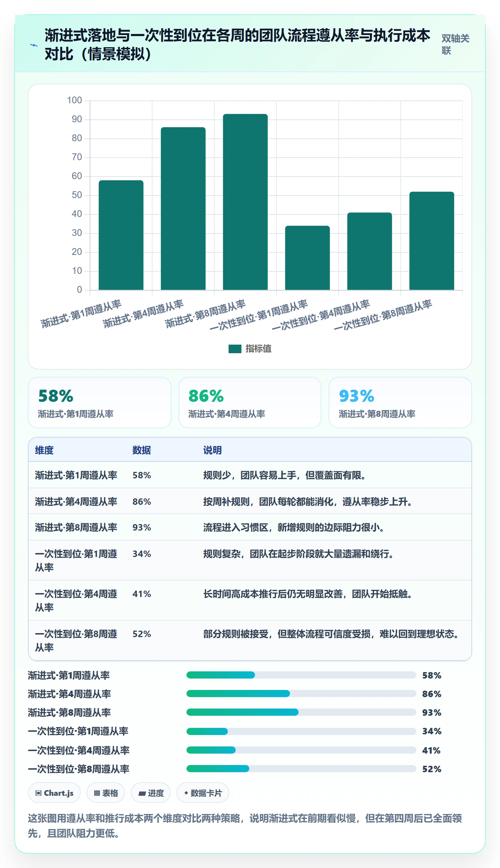The width and height of the screenshot is (500, 868).
Task: Select the 41% table cell
Action: click(x=142, y=594)
